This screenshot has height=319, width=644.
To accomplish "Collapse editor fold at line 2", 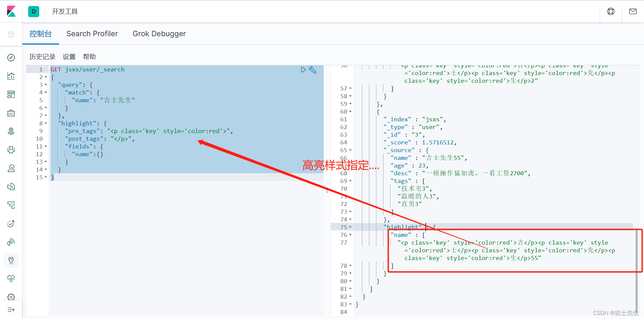I will coord(46,77).
